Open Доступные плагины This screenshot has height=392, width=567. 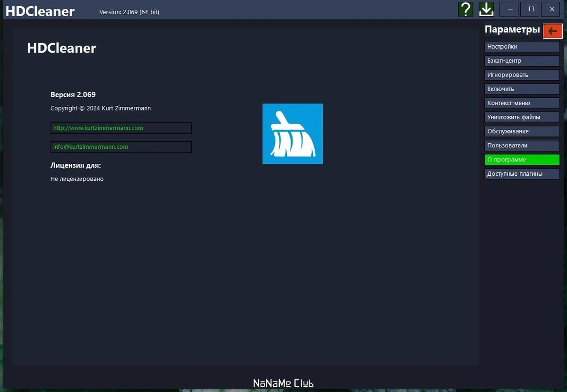(522, 174)
